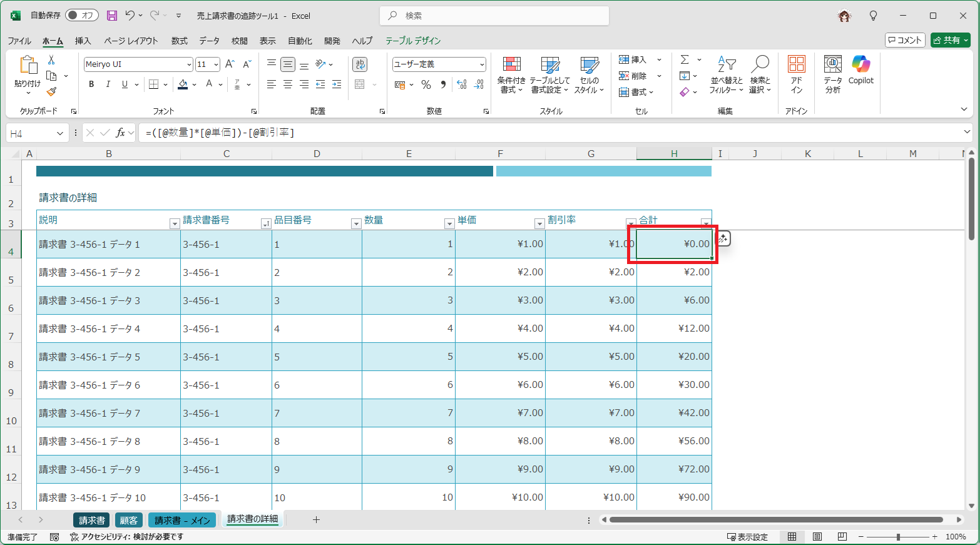Open Conditional Formatting icon

511,65
